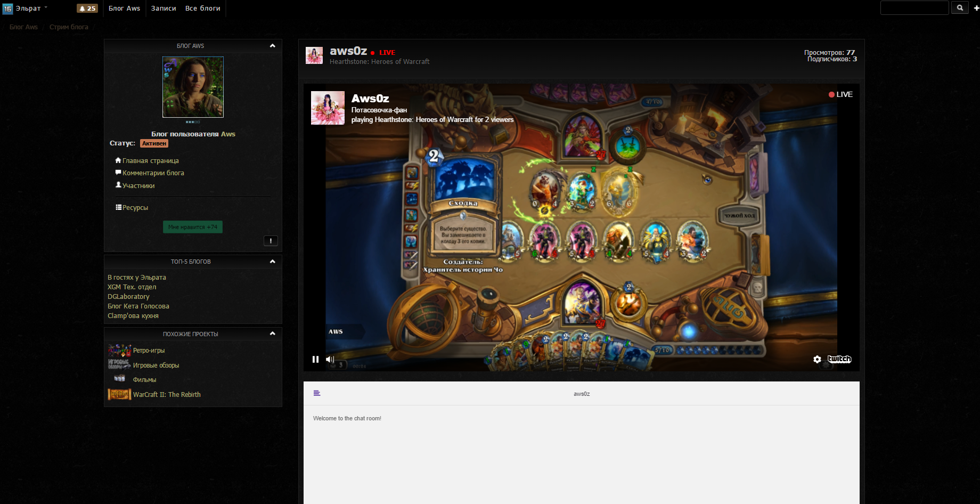Image resolution: width=980 pixels, height=504 pixels.
Task: Pause the Twitch stream
Action: click(x=315, y=359)
